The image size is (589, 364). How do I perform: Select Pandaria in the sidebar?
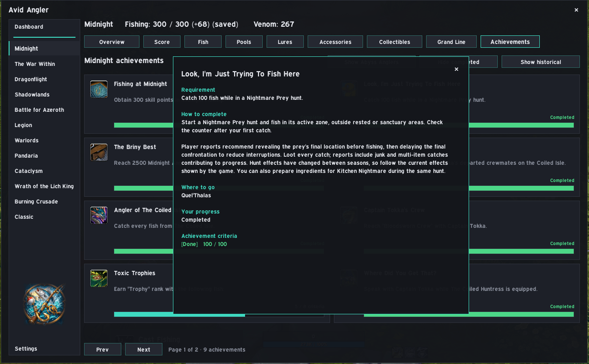pyautogui.click(x=44, y=156)
